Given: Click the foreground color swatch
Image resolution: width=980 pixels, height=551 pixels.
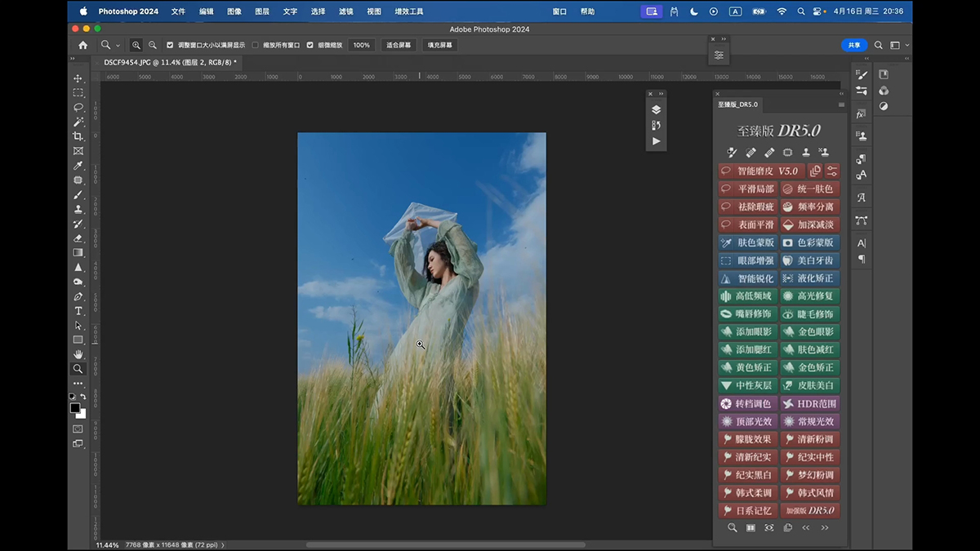Looking at the screenshot, I should click(75, 407).
